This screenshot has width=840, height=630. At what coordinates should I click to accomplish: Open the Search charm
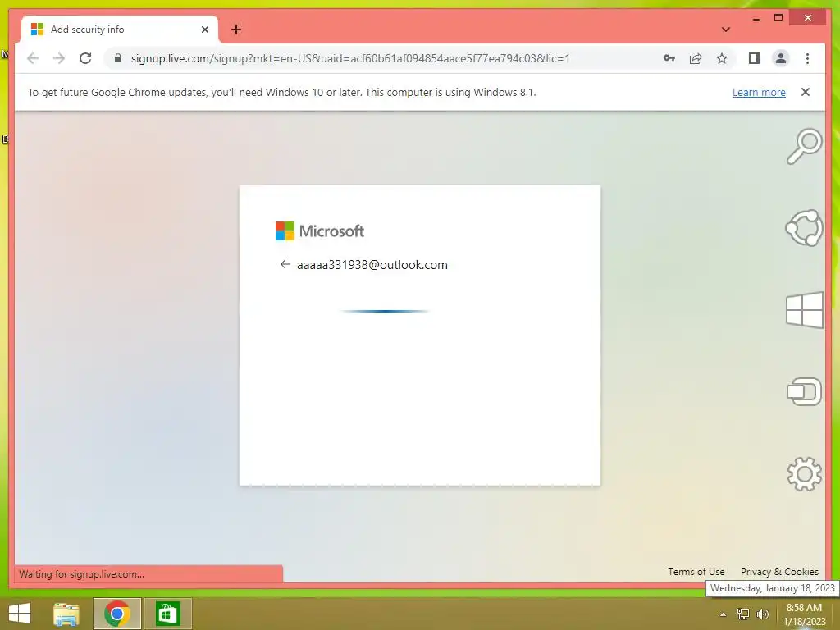tap(804, 146)
